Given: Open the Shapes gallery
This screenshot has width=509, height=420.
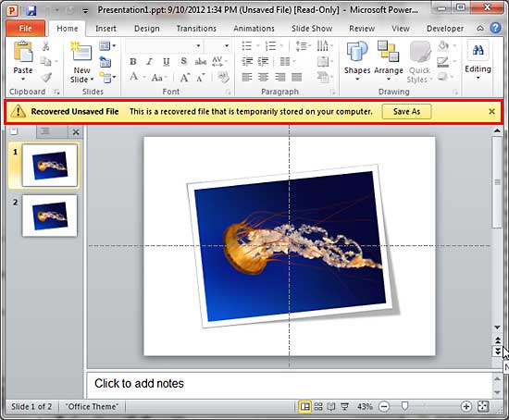Looking at the screenshot, I should 357,60.
